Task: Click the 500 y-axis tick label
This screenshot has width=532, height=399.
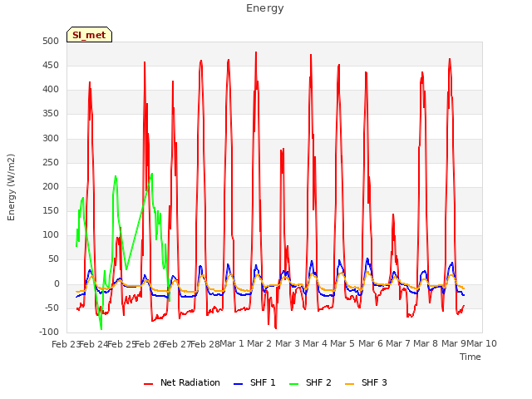Action: (51, 41)
